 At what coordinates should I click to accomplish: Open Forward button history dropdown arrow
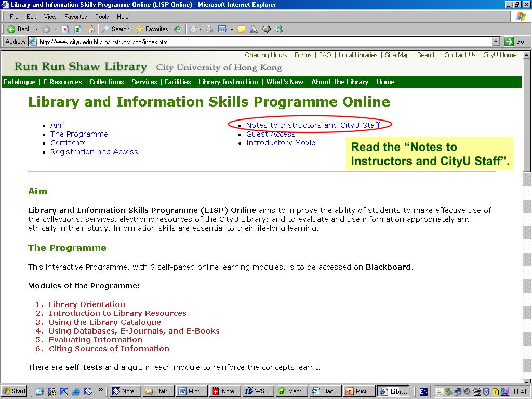pos(56,30)
